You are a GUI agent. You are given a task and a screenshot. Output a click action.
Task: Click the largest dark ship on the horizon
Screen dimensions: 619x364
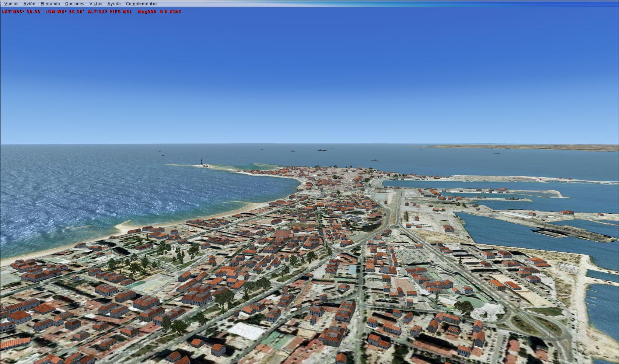click(x=322, y=150)
